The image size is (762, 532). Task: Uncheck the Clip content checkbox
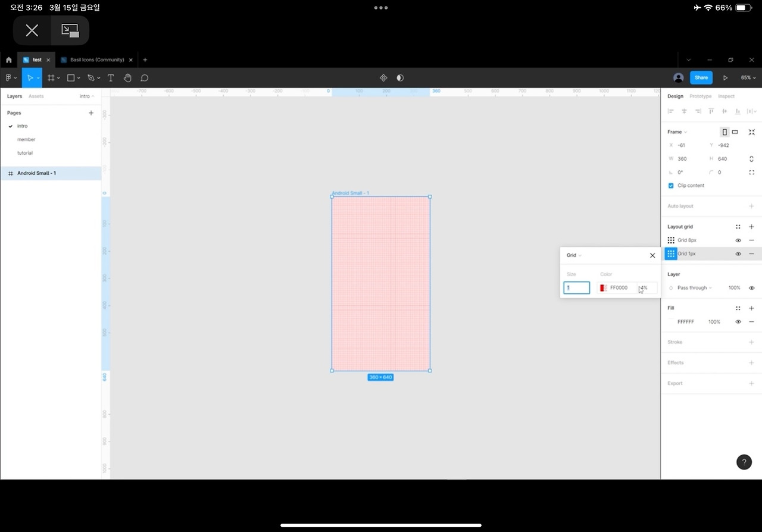tap(671, 186)
